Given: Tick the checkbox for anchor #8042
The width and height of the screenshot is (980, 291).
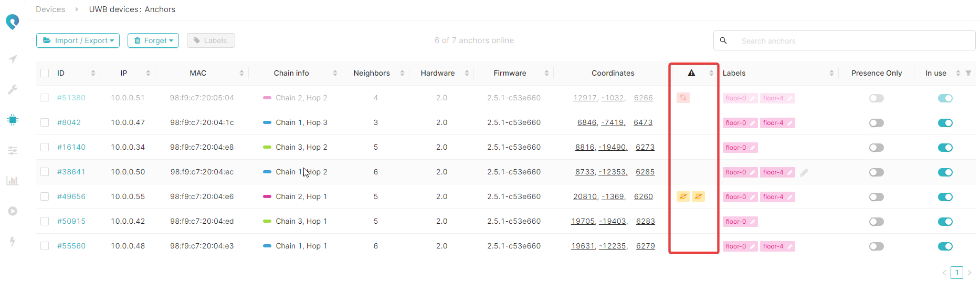Looking at the screenshot, I should click(x=45, y=122).
